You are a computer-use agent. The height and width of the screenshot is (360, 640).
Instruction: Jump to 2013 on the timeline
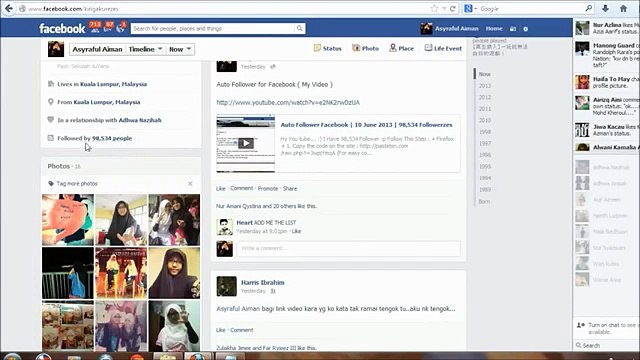click(485, 86)
